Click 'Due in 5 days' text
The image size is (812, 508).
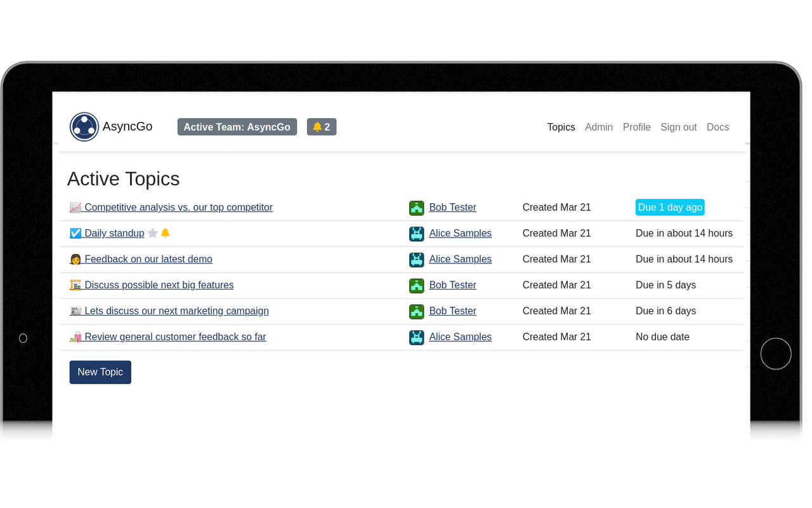tap(665, 285)
